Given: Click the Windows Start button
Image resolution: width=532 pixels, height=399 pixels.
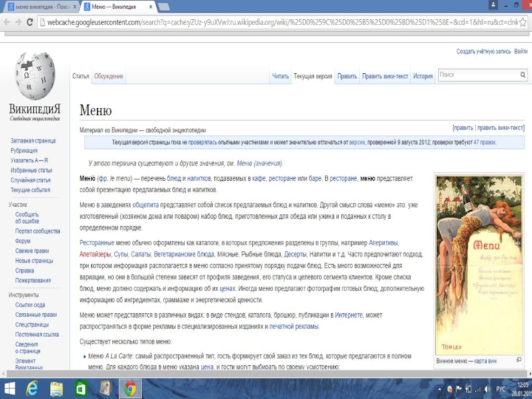Looking at the screenshot, I should 9,388.
